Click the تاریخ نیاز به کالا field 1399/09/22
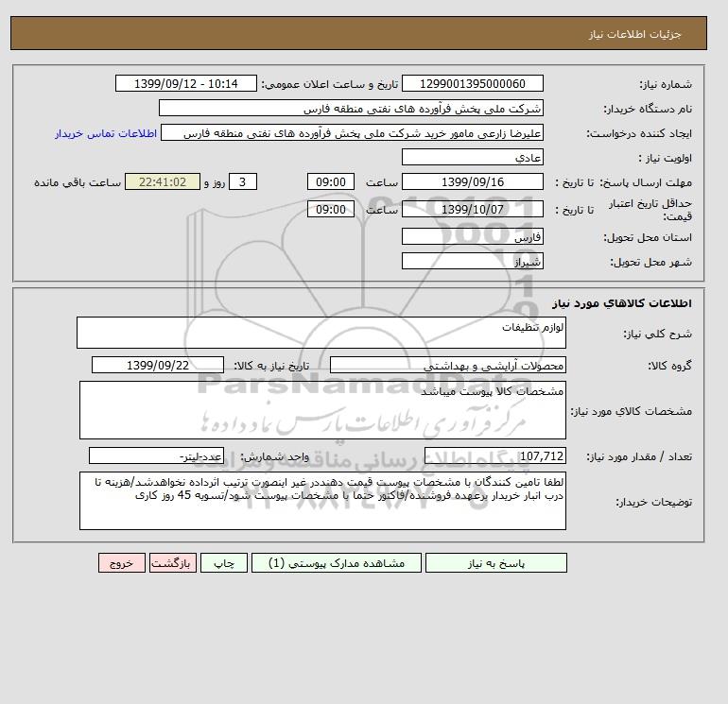This screenshot has width=728, height=704. [158, 365]
